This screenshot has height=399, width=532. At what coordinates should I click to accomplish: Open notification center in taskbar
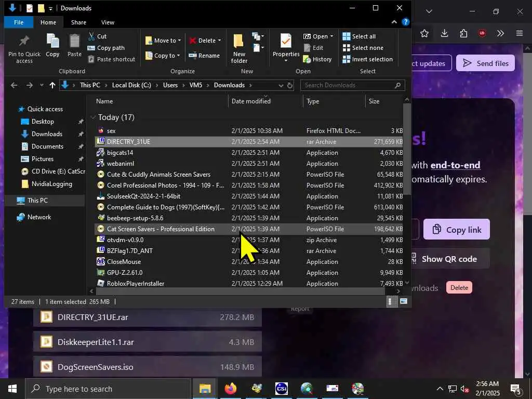point(516,389)
